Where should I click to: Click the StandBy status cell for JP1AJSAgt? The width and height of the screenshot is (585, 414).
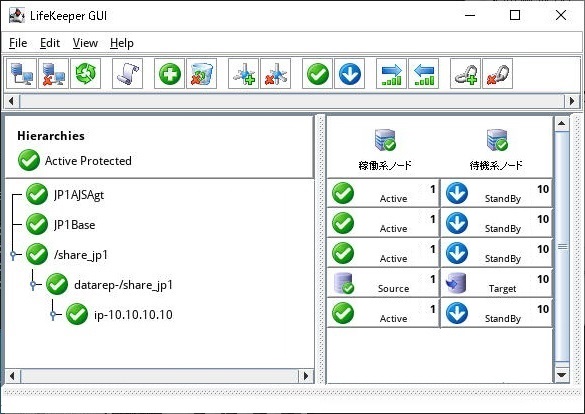tap(496, 193)
